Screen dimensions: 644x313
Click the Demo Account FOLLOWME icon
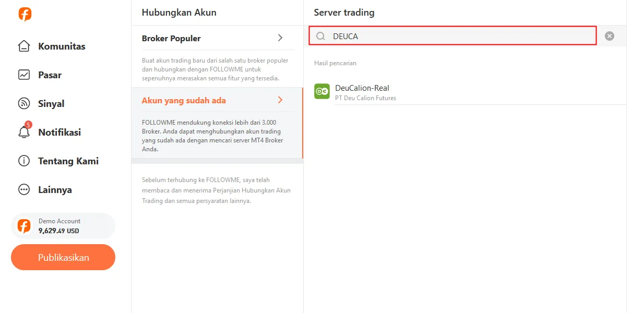24,226
